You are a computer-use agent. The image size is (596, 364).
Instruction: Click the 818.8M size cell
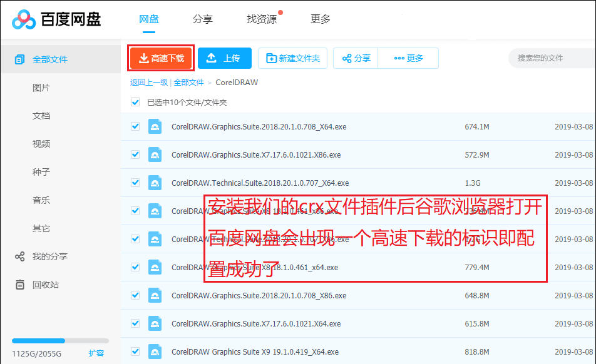point(477,352)
